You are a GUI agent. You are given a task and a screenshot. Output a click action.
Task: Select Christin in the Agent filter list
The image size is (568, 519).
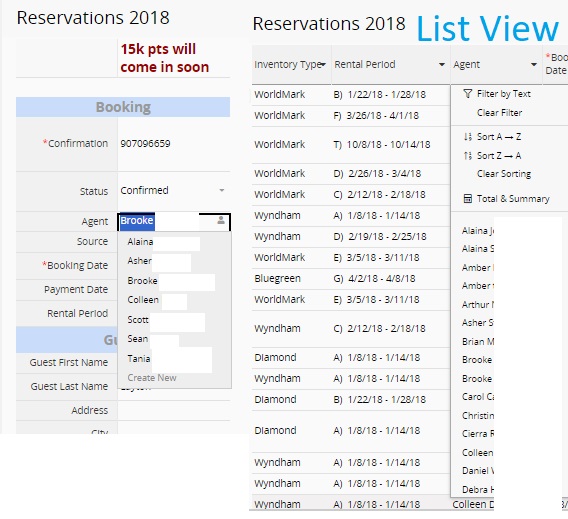tap(477, 415)
